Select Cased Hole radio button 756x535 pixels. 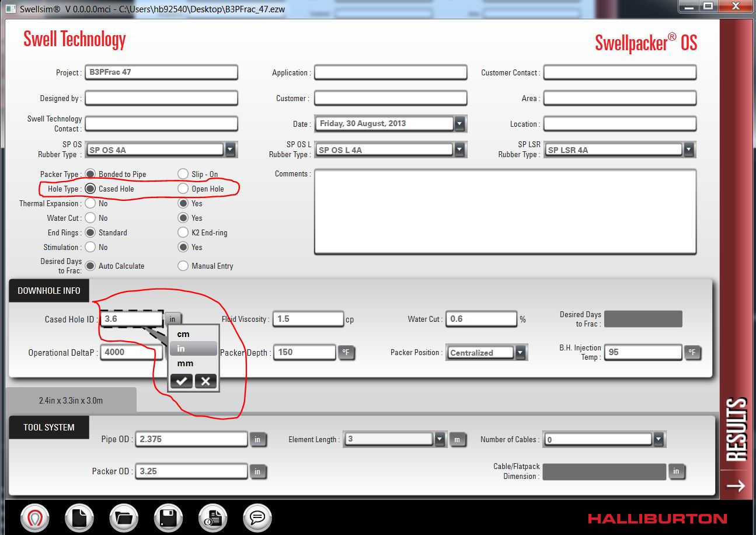(x=90, y=189)
